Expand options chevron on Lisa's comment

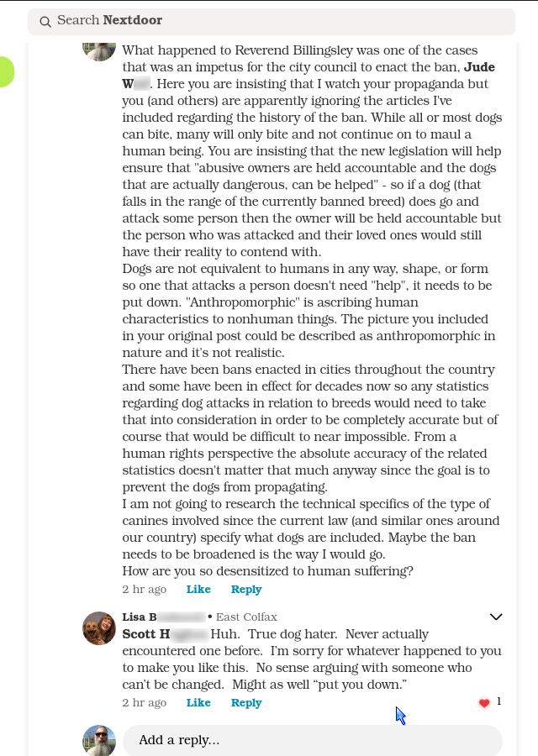[496, 617]
